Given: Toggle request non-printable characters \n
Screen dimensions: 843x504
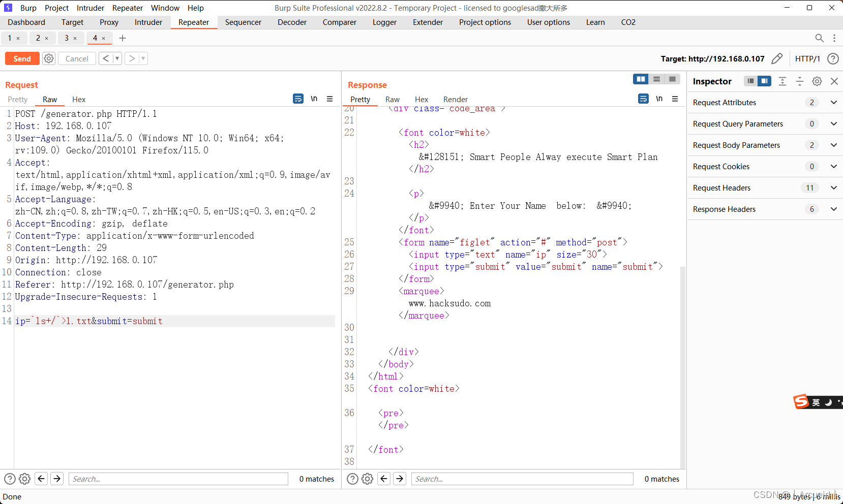Looking at the screenshot, I should (314, 99).
